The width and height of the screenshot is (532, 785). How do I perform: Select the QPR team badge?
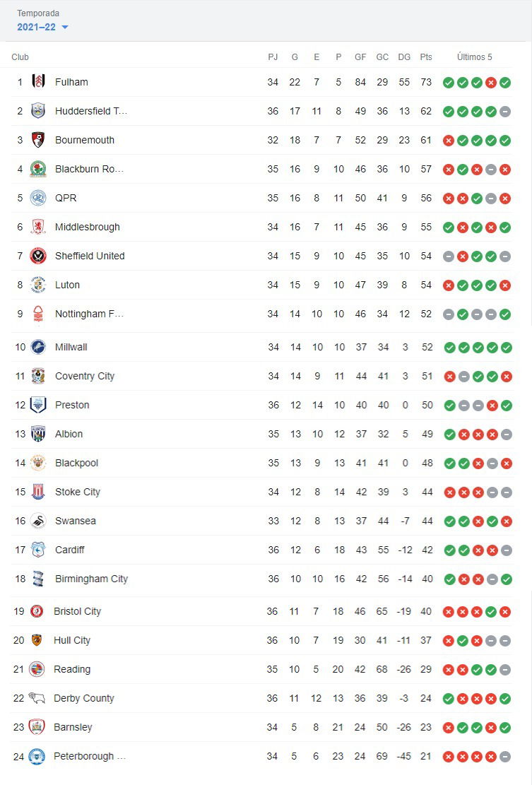pyautogui.click(x=38, y=198)
